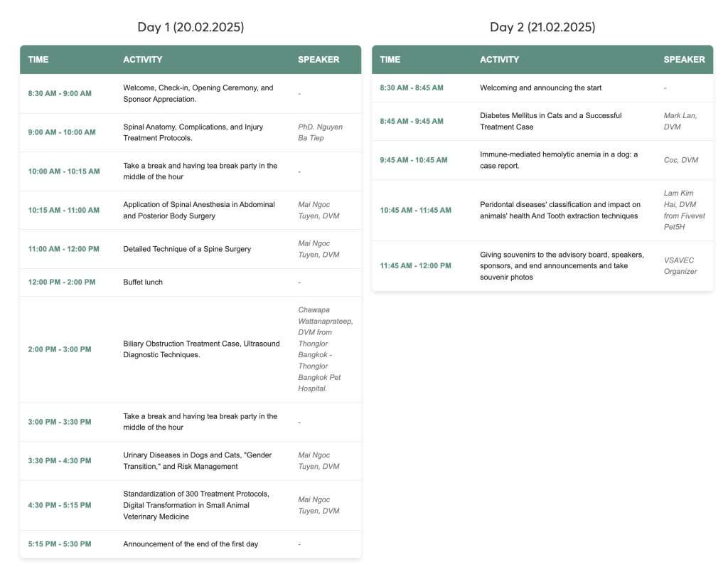Screen dimensions: 728x572
Task: Select the 4:30 PM - 5:15 PM time slot
Action: (60, 505)
